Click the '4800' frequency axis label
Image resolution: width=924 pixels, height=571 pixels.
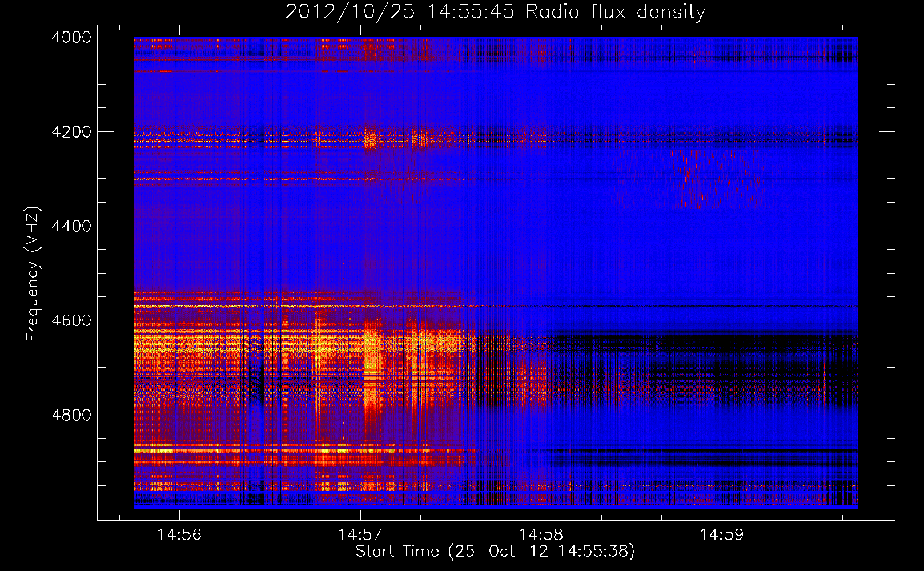pyautogui.click(x=71, y=415)
